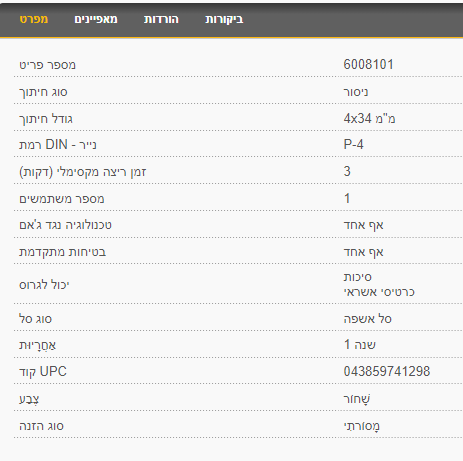Screen dimensions: 463x461
Task: Select the ניסור cut type value
Action: [x=356, y=92]
